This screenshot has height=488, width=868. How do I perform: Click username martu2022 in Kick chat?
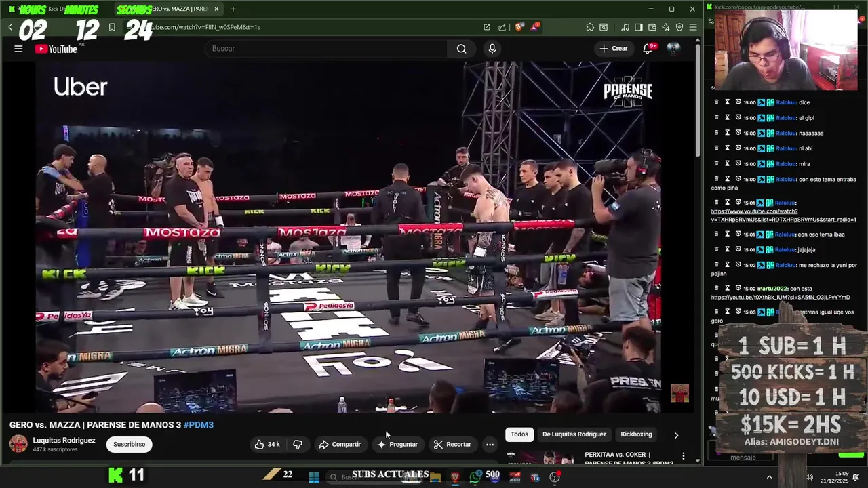(x=773, y=289)
